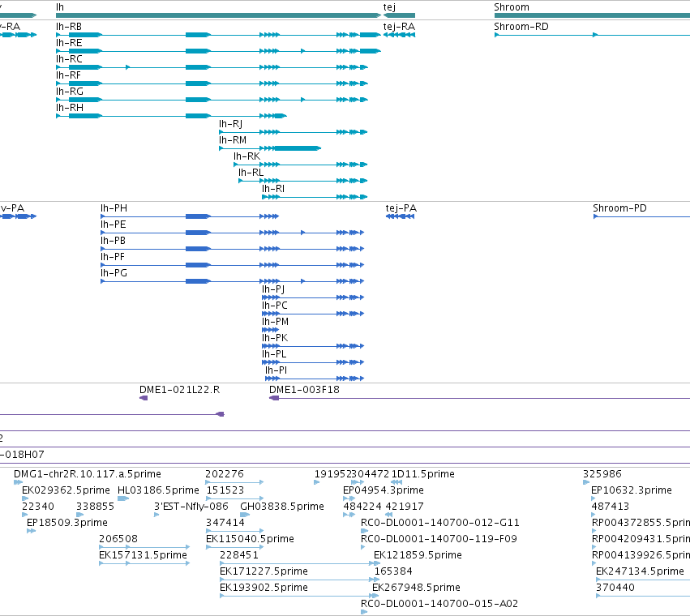Click the GH03838.5prime EST label
Screen dimensions: 690x616
point(281,507)
